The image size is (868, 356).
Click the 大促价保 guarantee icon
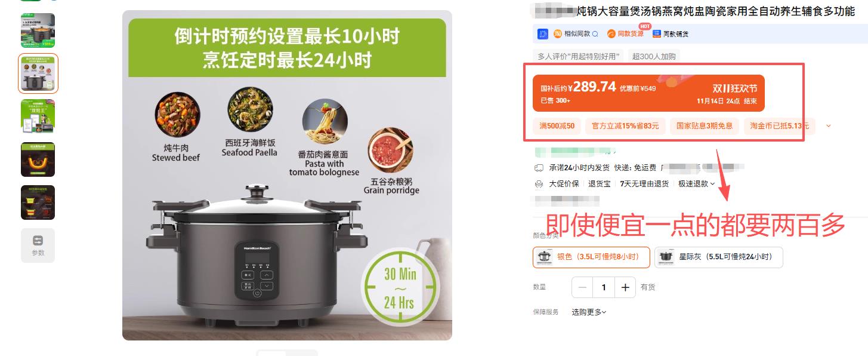[539, 184]
